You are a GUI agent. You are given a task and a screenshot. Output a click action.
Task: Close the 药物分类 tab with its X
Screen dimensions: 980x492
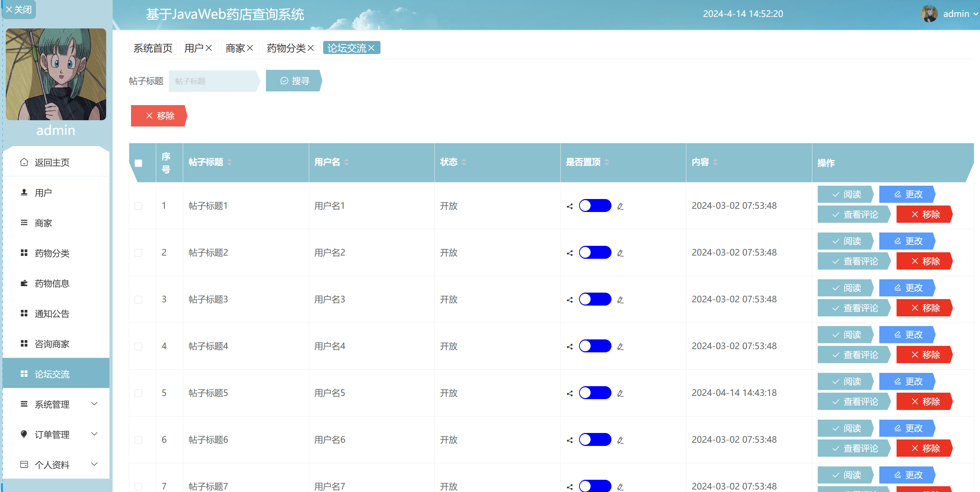click(311, 48)
